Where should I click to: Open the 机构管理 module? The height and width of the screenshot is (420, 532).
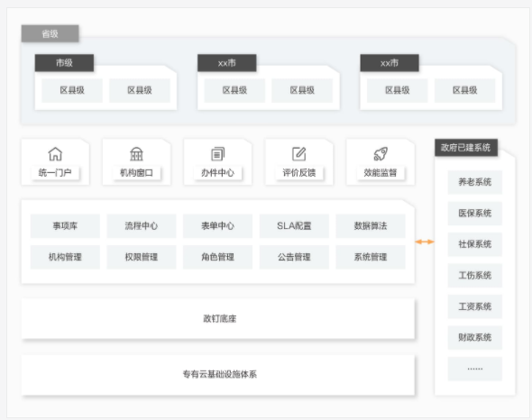click(x=65, y=257)
